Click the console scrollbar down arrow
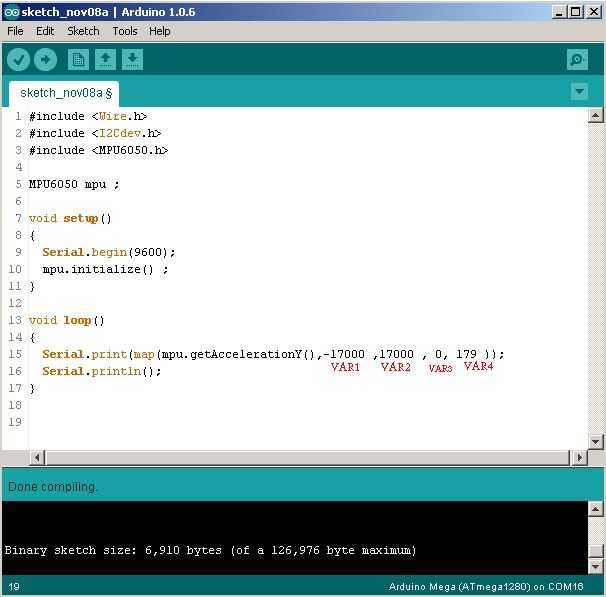This screenshot has height=597, width=606. 595,567
